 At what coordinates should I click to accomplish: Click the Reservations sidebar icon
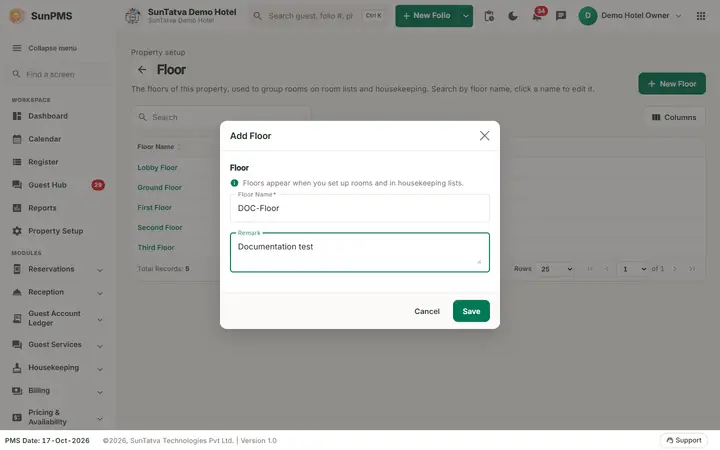point(17,269)
